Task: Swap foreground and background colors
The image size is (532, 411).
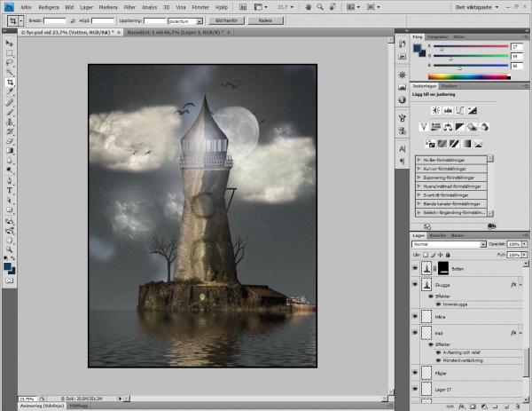Action: point(13,258)
